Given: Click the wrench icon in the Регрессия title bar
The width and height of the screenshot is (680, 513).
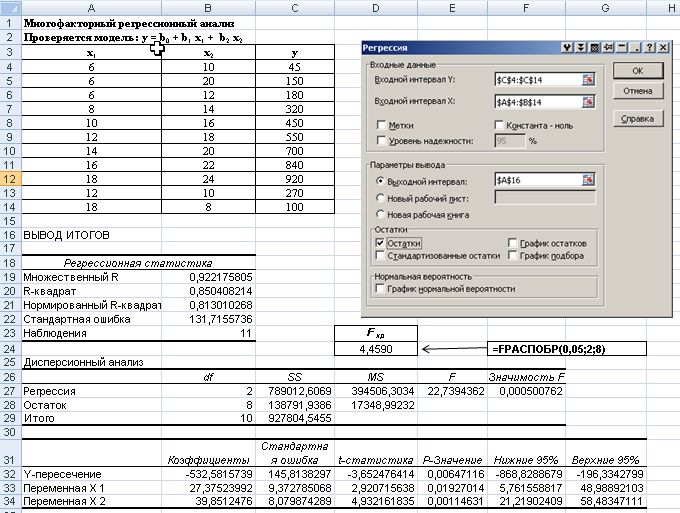Looking at the screenshot, I should point(567,48).
